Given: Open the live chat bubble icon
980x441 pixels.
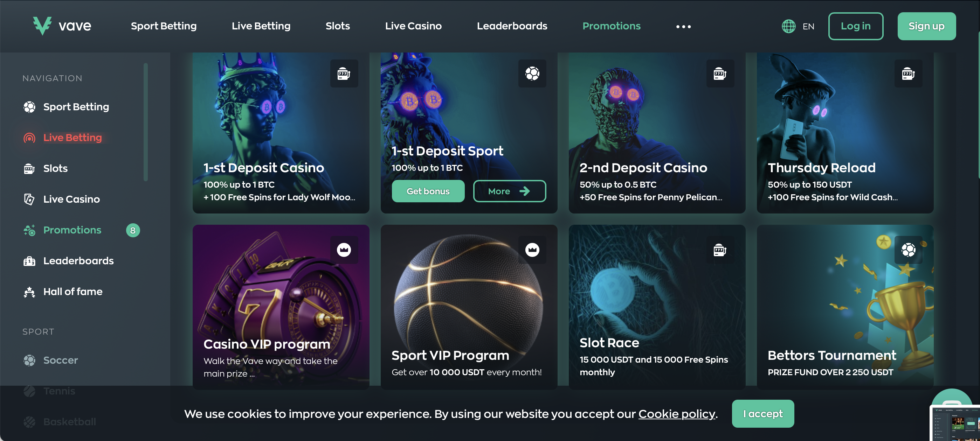Looking at the screenshot, I should 952,398.
